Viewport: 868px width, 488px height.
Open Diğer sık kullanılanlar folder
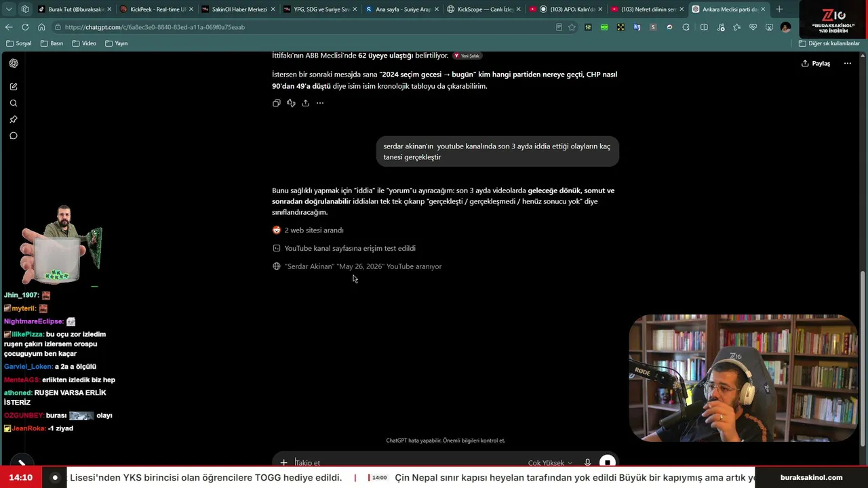[x=829, y=43]
